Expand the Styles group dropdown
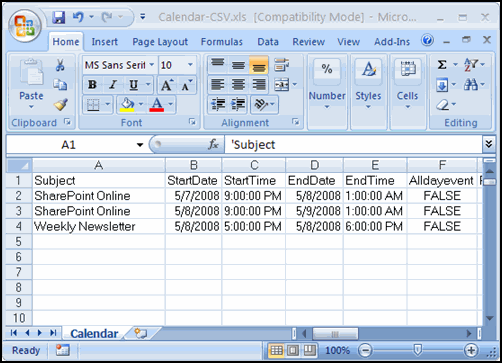The width and height of the screenshot is (502, 363). [x=368, y=107]
